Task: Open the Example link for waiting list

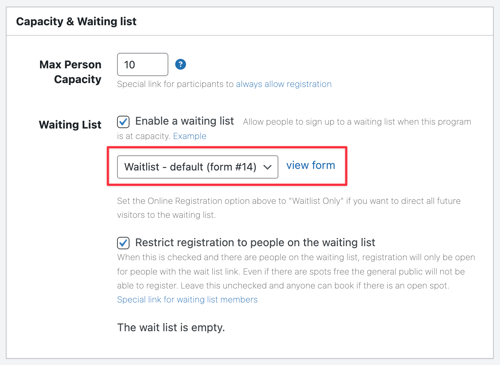Action: 189,136
